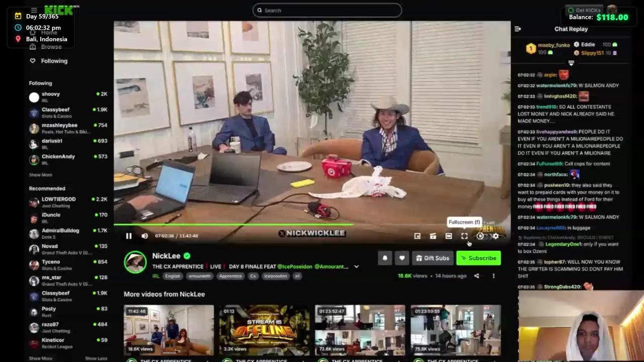Play the 01:23:59:55 video thumbnail

455,330
